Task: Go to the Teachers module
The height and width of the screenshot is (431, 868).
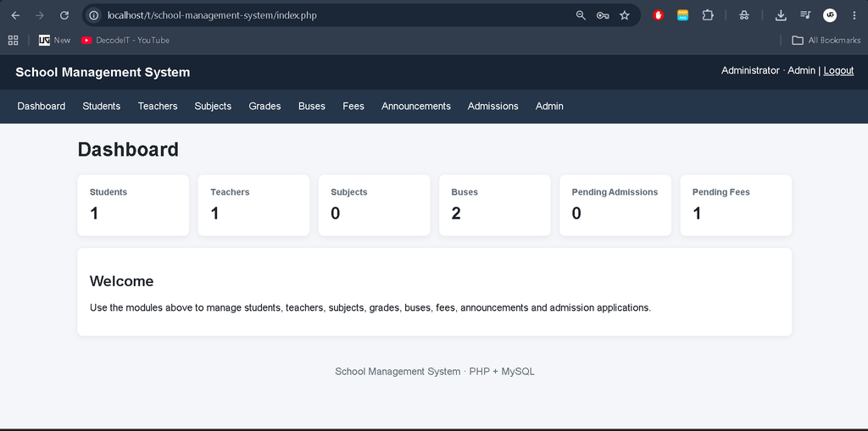Action: (x=158, y=106)
